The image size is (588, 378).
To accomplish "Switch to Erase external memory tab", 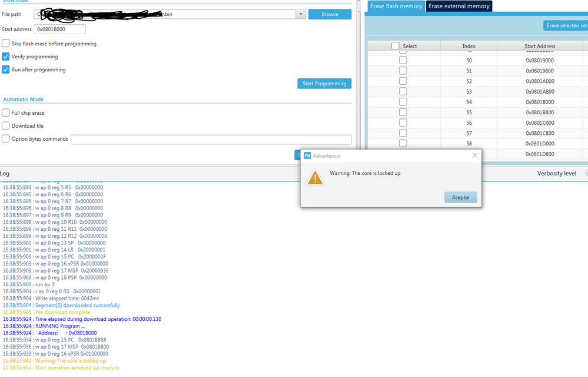I will 459,6.
